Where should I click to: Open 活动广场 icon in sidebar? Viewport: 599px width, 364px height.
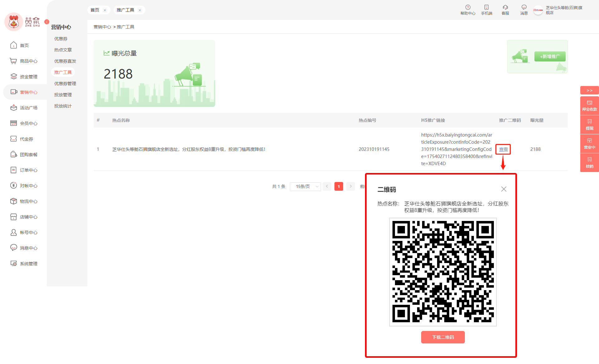(13, 108)
